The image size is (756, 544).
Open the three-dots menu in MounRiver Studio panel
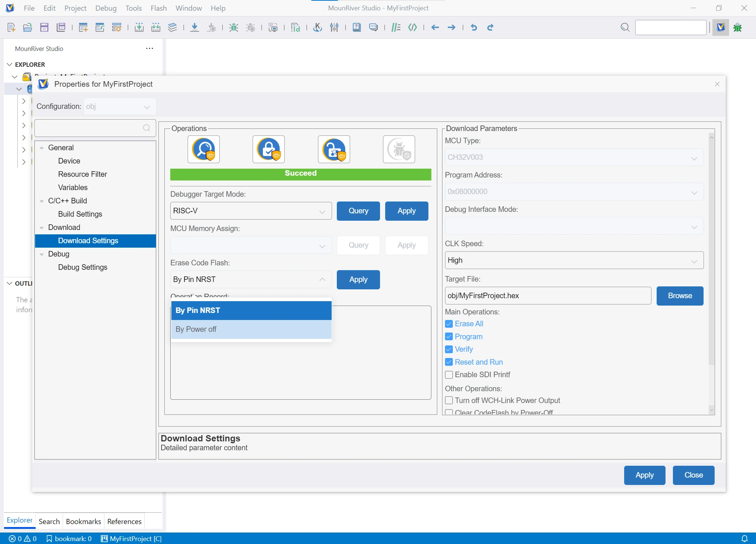[150, 48]
